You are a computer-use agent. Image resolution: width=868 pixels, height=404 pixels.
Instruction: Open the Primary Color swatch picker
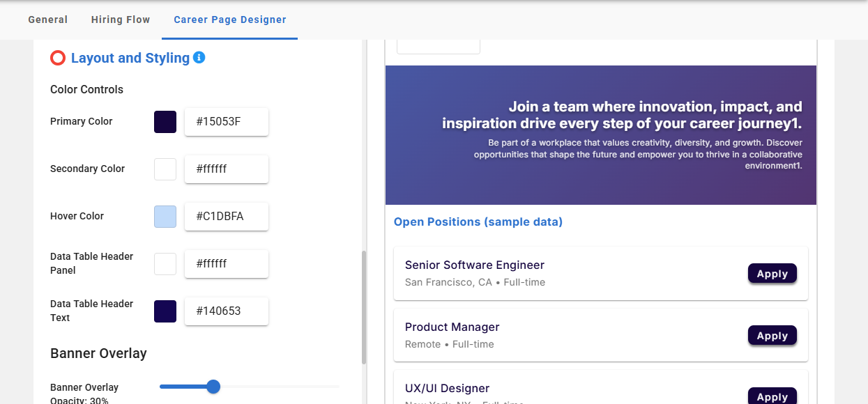[165, 122]
